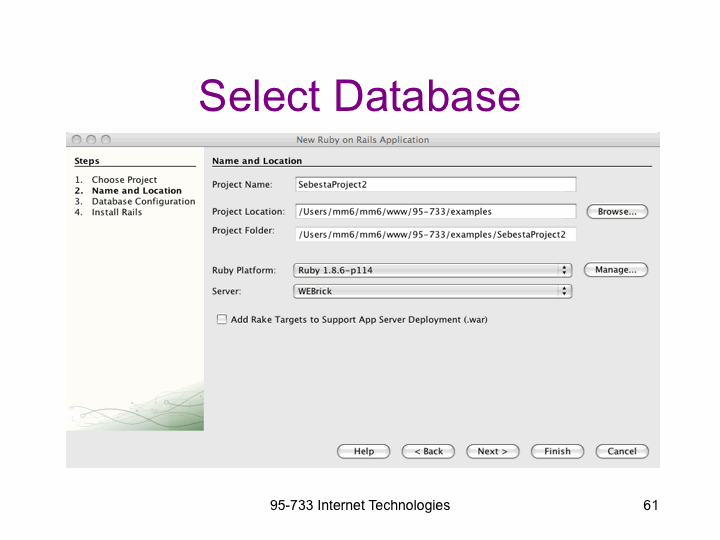Viewport: 720px width, 540px height.
Task: Click the dialog title New Ruby on Rails Application
Action: tap(362, 140)
